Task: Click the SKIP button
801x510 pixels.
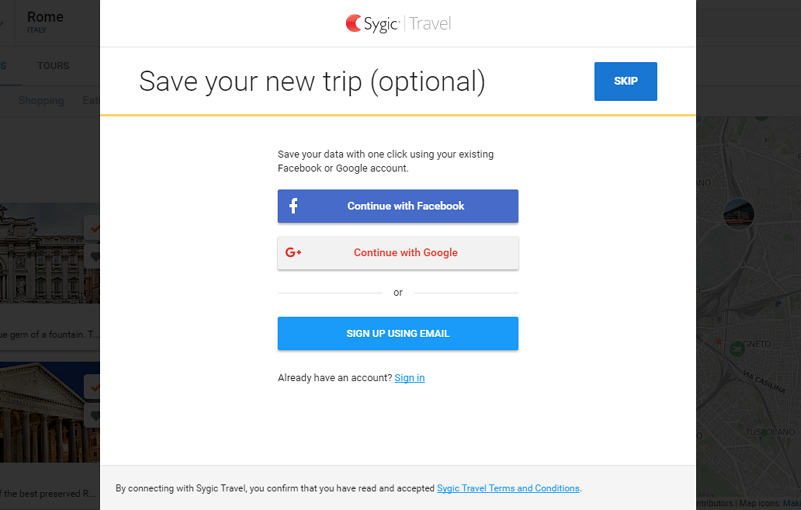Action: (x=625, y=81)
